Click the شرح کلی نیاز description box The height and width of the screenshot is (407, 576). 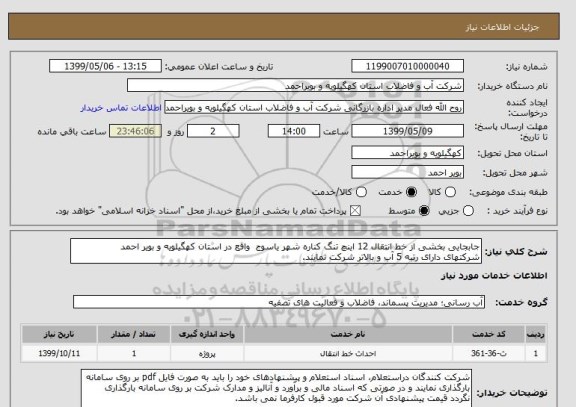click(x=276, y=252)
